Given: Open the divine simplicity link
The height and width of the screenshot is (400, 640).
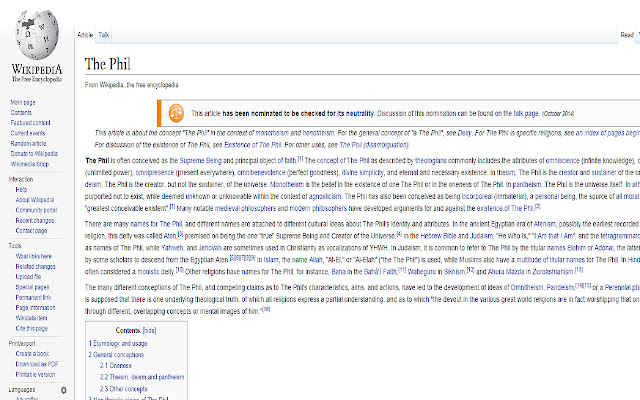Looking at the screenshot, I should pos(362,173).
